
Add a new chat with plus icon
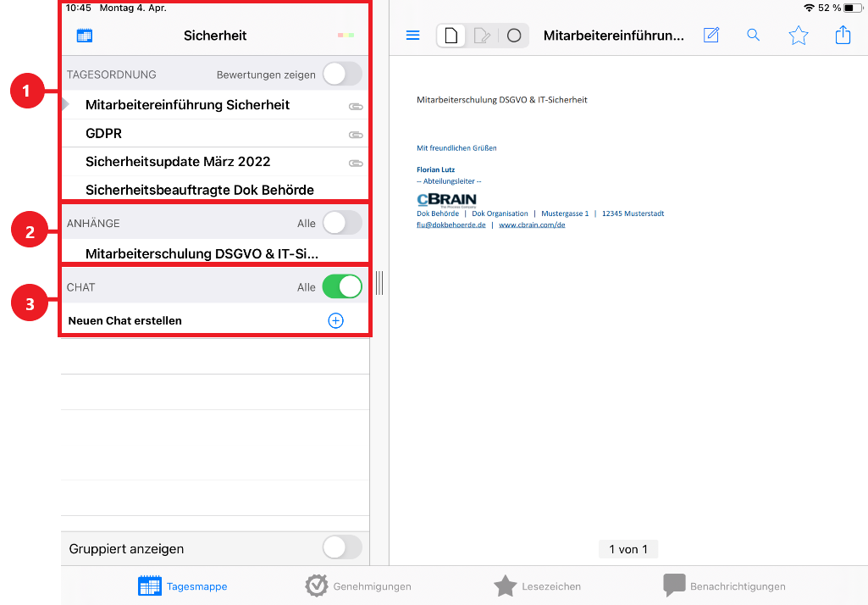pyautogui.click(x=335, y=320)
